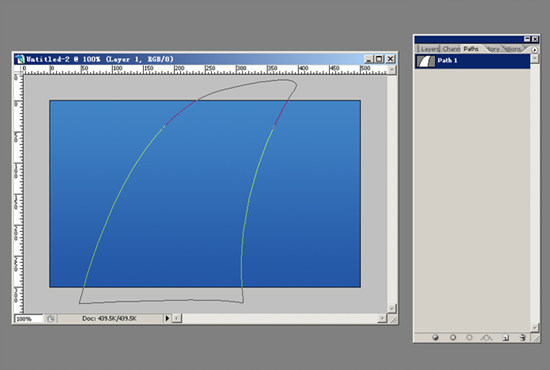Image resolution: width=550 pixels, height=370 pixels.
Task: Switch to the Layers tab
Action: (x=429, y=49)
